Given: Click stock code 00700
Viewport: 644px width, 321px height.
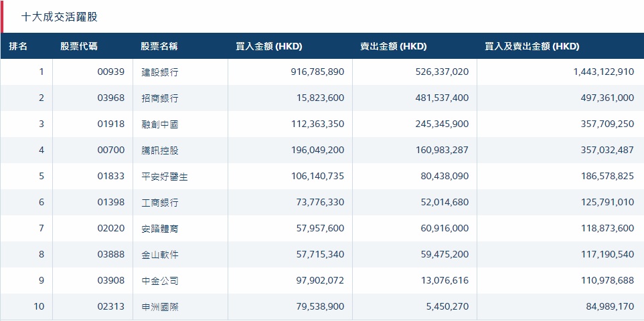Looking at the screenshot, I should point(110,150).
